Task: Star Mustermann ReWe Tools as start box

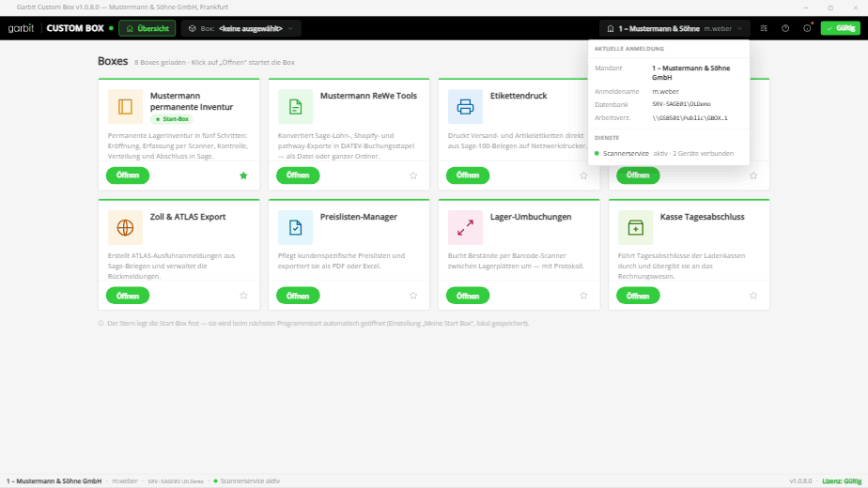Action: [x=413, y=175]
